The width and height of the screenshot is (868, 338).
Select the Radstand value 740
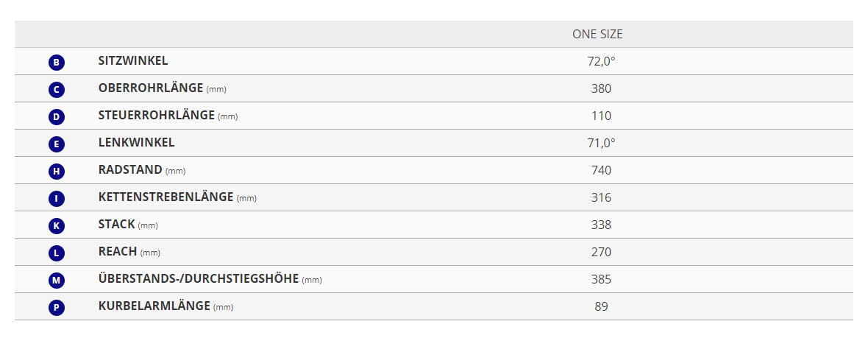(601, 170)
